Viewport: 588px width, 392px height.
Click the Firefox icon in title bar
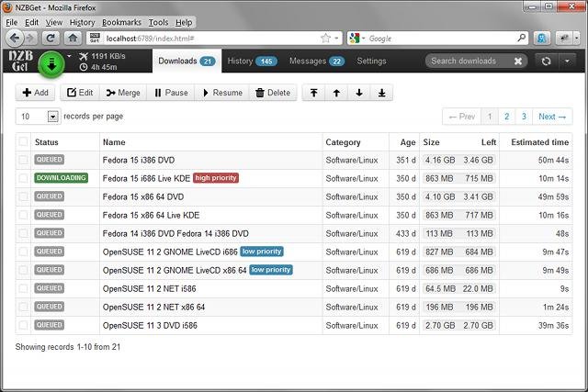click(x=7, y=7)
